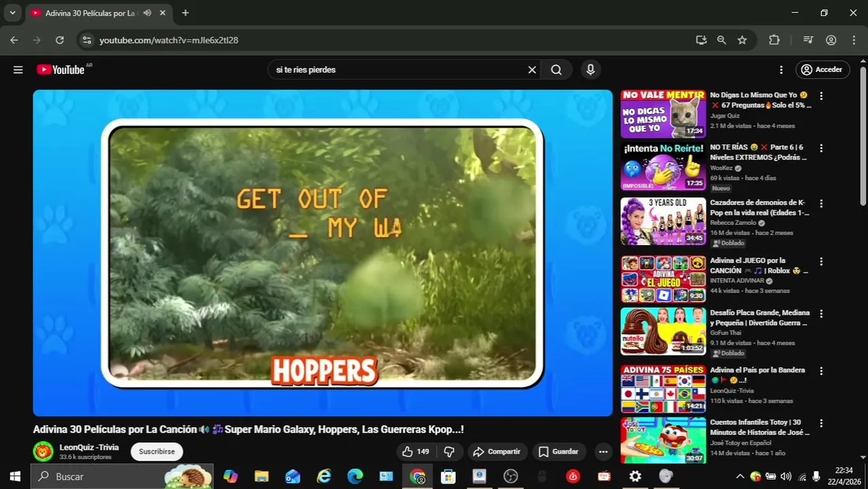Screen dimensions: 868x489
Task: Open File Explorer from the taskbar
Action: tap(261, 477)
